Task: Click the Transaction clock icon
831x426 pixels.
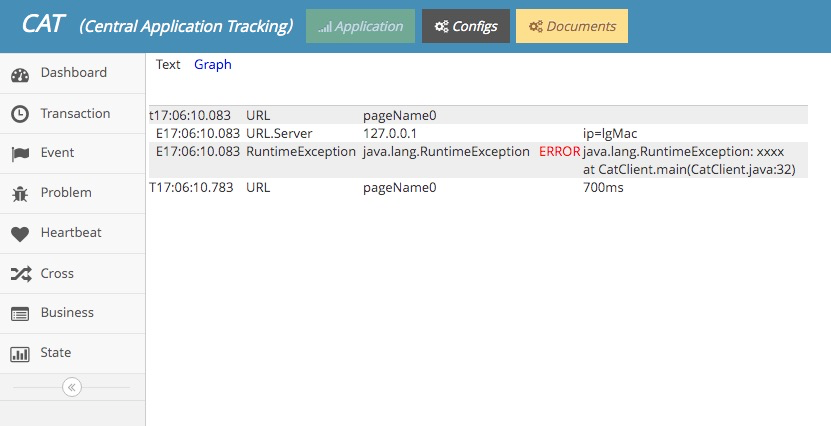Action: [20, 114]
